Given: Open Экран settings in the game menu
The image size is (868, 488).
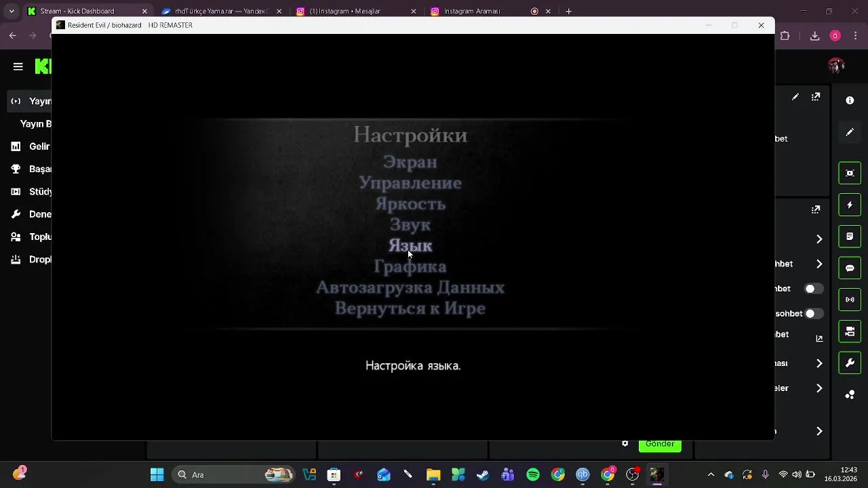Looking at the screenshot, I should pyautogui.click(x=410, y=162).
